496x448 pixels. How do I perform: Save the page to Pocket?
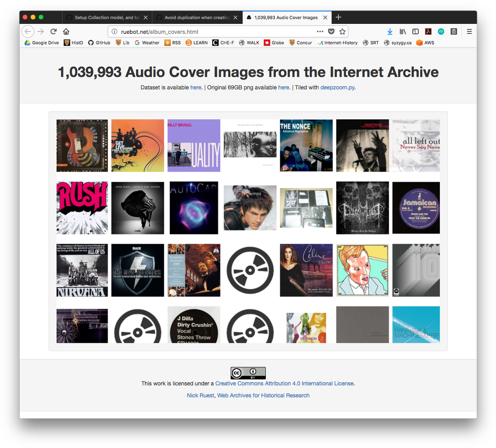331,31
